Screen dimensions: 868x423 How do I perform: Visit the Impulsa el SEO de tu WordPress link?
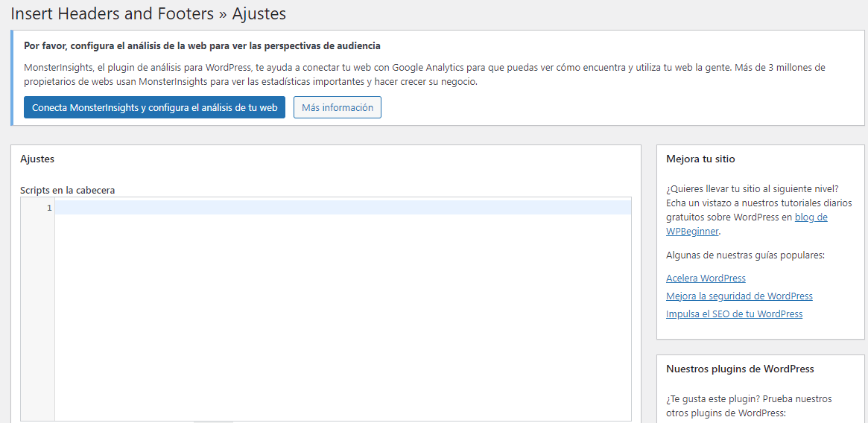click(x=734, y=314)
